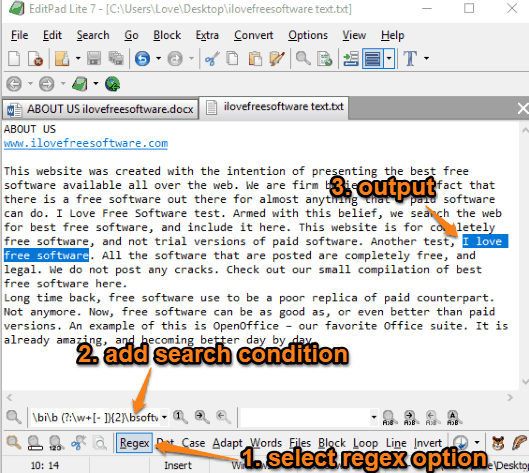This screenshot has height=473, width=529.
Task: Click the clock search history icon
Action: click(461, 442)
